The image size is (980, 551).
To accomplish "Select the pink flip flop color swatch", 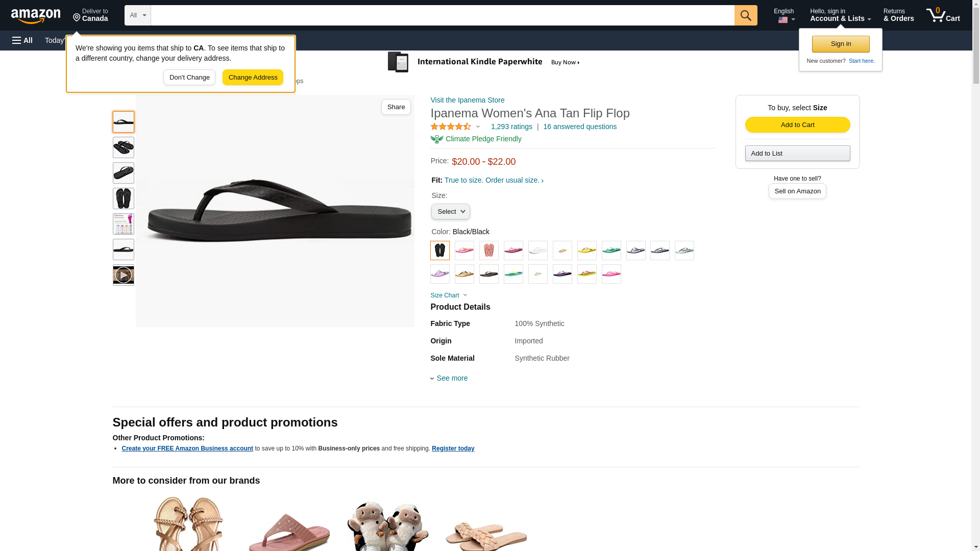I will click(464, 251).
